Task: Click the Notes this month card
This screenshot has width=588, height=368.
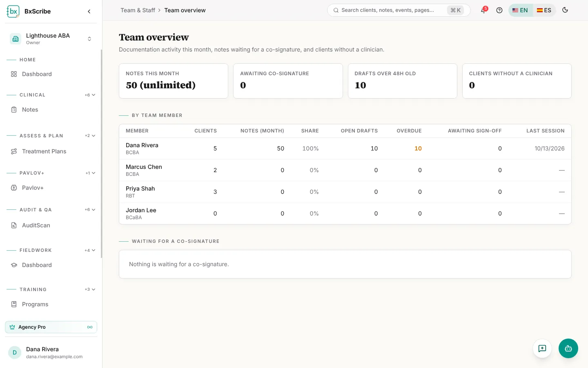Action: pos(174,81)
